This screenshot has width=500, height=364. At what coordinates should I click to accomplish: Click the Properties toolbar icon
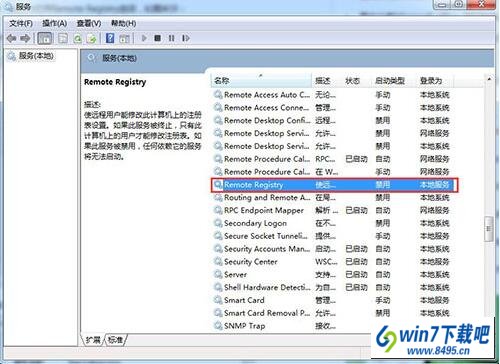point(63,39)
